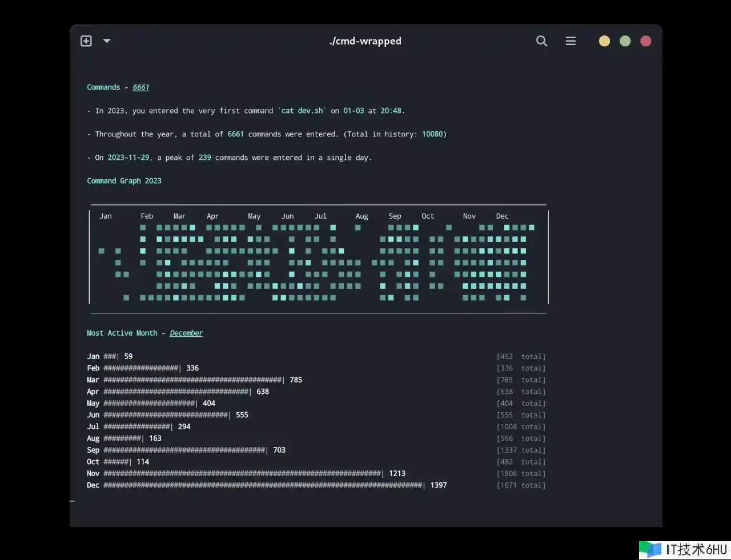
Task: Minimize window with yellow button
Action: click(x=604, y=41)
